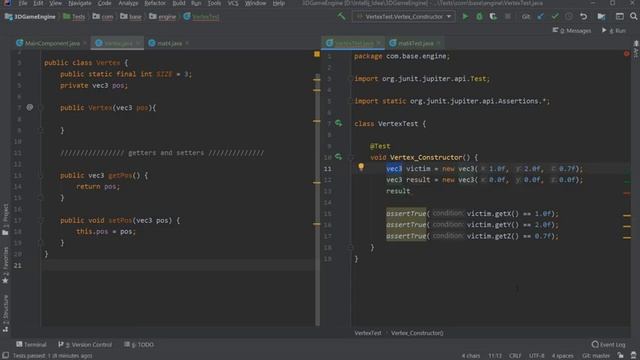Run the VertexTest class from the gutter icon
Viewport: 640px width, 360px height.
click(338, 123)
